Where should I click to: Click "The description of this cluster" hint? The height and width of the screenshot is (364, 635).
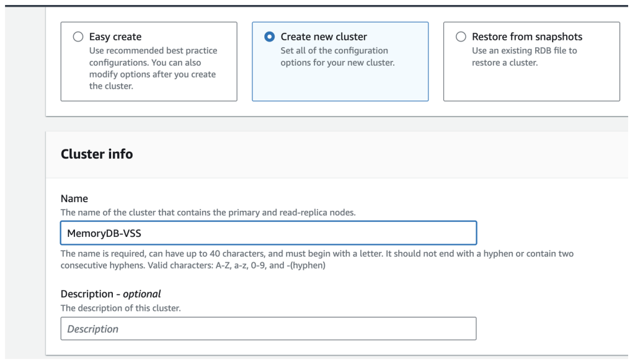120,308
